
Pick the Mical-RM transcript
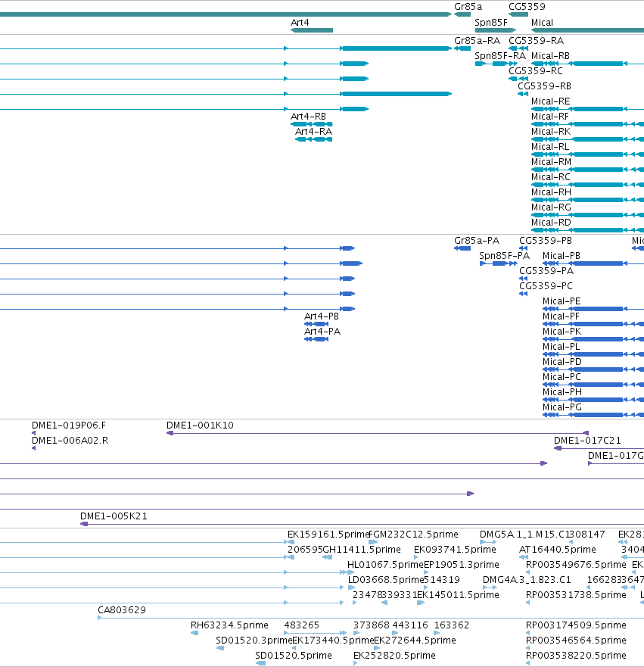(587, 170)
